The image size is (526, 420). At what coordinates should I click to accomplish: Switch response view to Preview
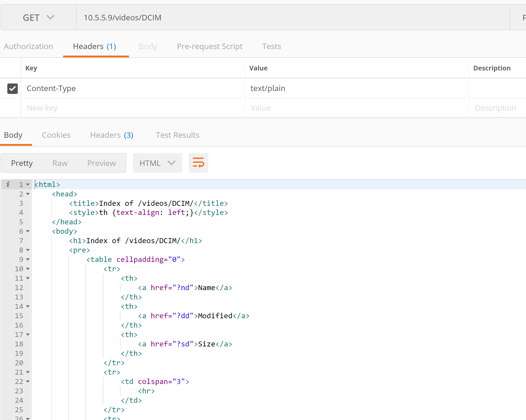point(101,163)
